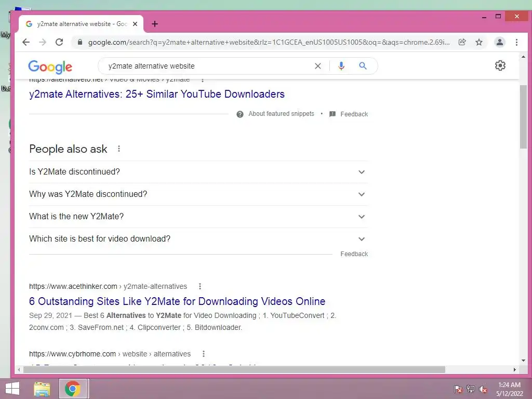The image size is (532, 399).
Task: Click the muted volume tray icon
Action: [483, 389]
